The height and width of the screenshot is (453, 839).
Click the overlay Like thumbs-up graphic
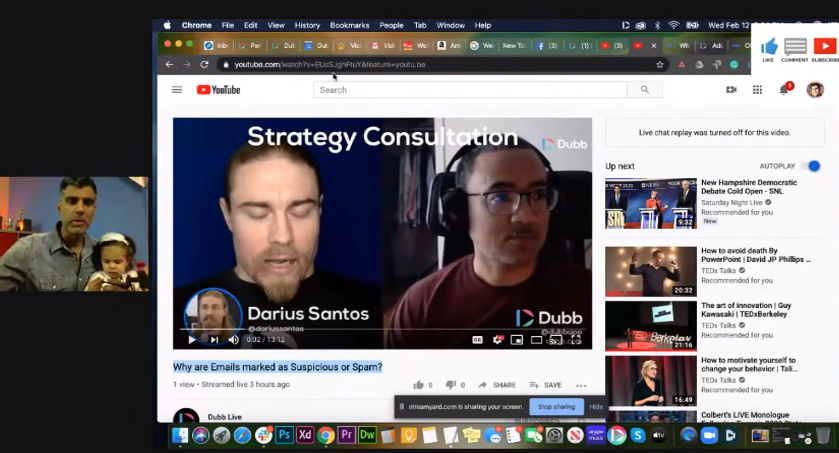tap(768, 47)
